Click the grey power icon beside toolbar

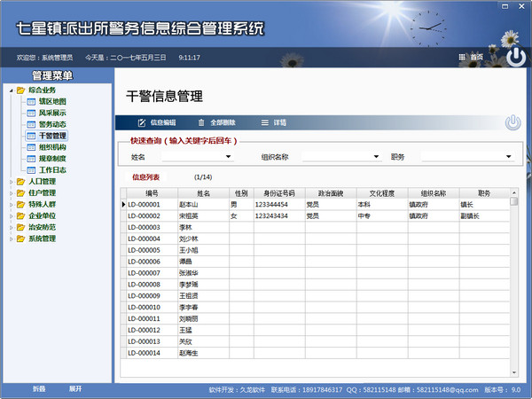click(512, 122)
